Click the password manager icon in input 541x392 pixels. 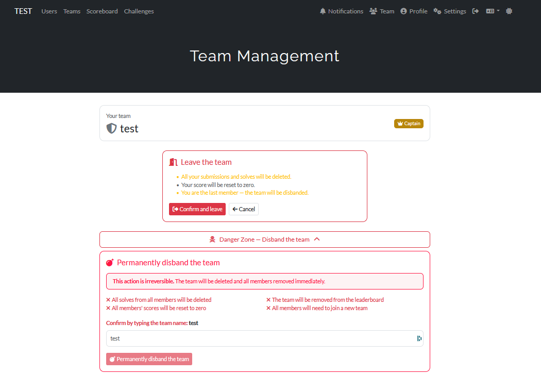coord(419,338)
